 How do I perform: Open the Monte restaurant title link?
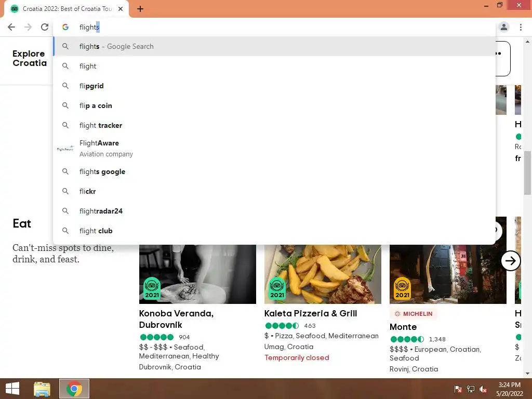click(x=403, y=327)
